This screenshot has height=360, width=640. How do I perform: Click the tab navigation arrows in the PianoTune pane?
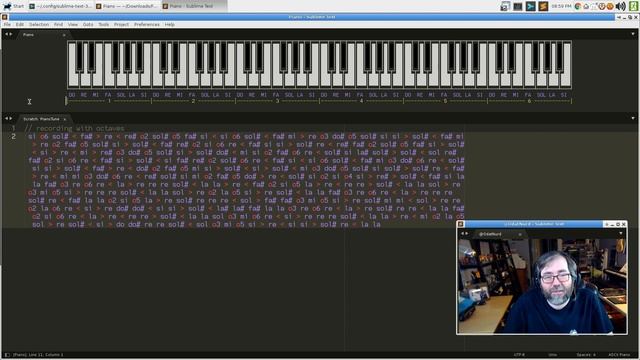(8, 119)
